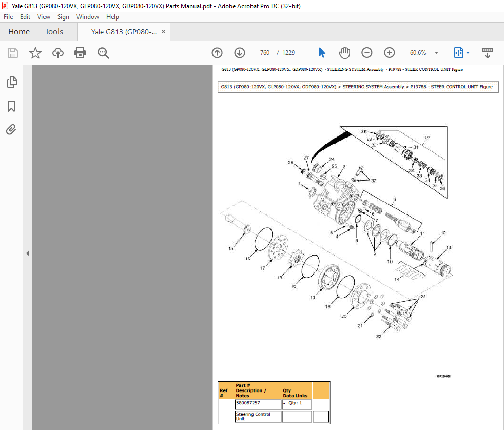Switch to the Home tab

pos(19,31)
